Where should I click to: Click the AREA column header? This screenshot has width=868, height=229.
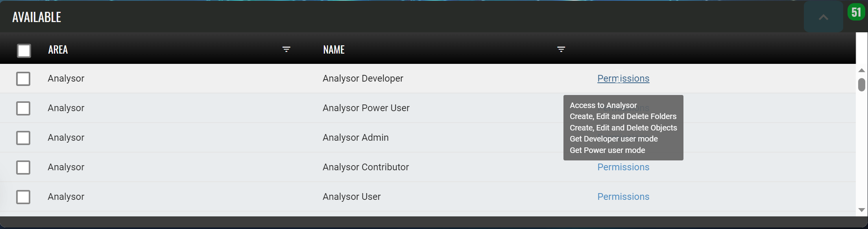[57, 50]
